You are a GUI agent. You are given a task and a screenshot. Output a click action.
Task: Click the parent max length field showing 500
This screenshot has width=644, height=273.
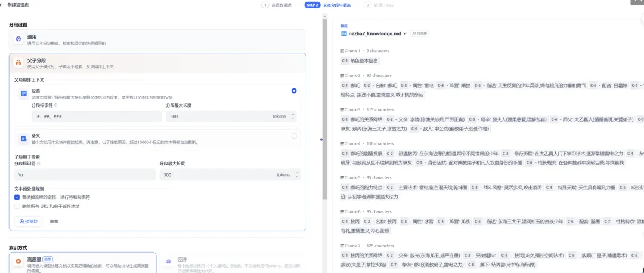(x=231, y=116)
